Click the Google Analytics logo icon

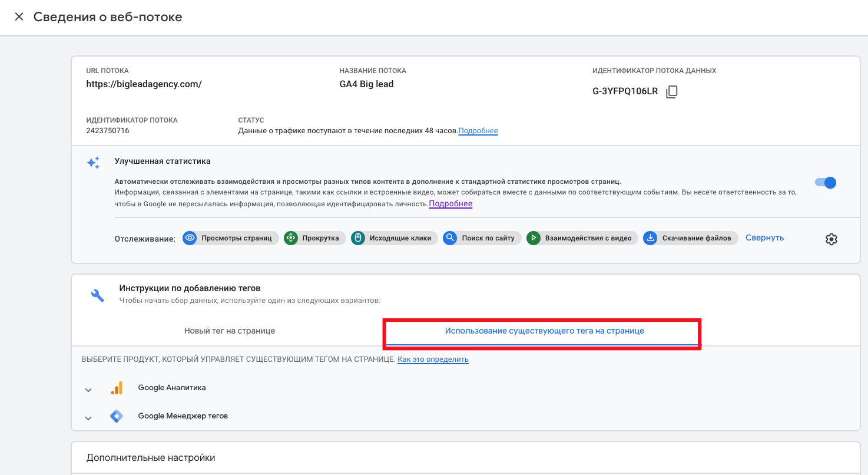[x=117, y=388]
